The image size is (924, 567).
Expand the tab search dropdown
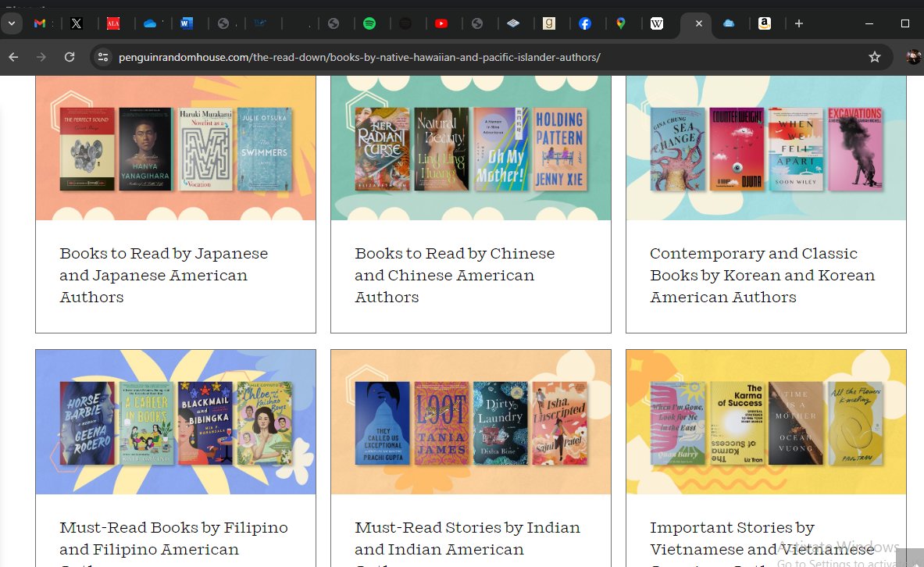[12, 23]
